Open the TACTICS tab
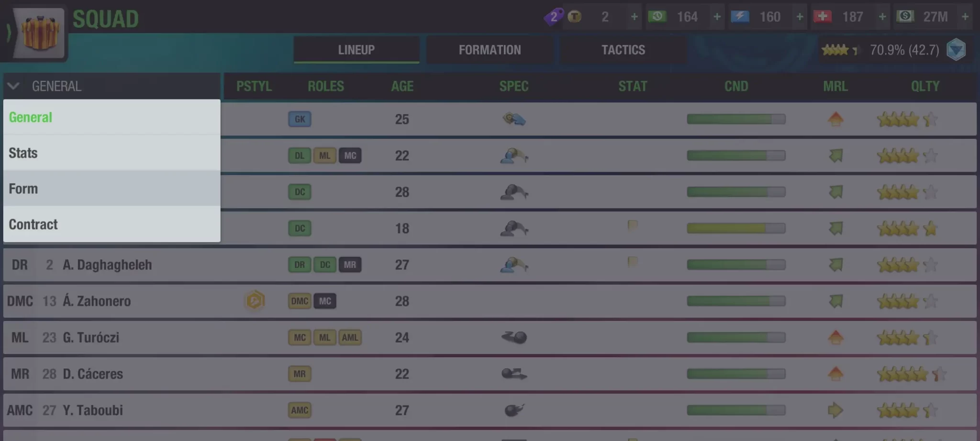Viewport: 980px width, 441px height. pyautogui.click(x=623, y=50)
